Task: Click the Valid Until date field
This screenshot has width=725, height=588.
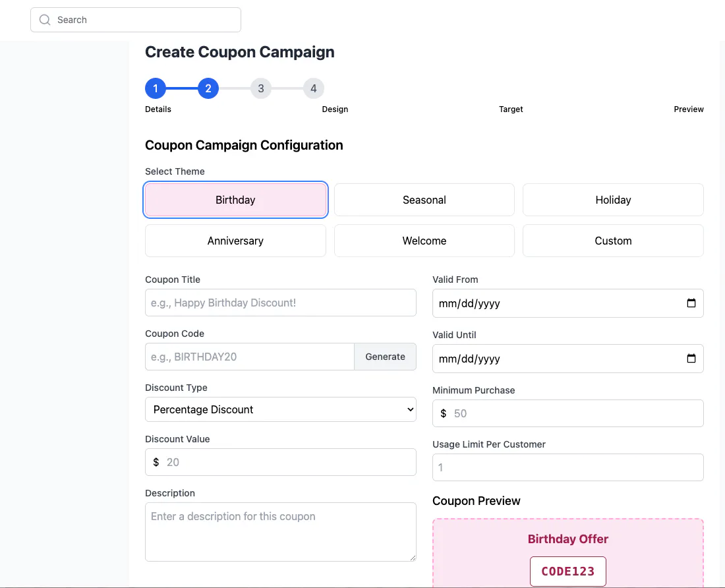Action: (567, 359)
